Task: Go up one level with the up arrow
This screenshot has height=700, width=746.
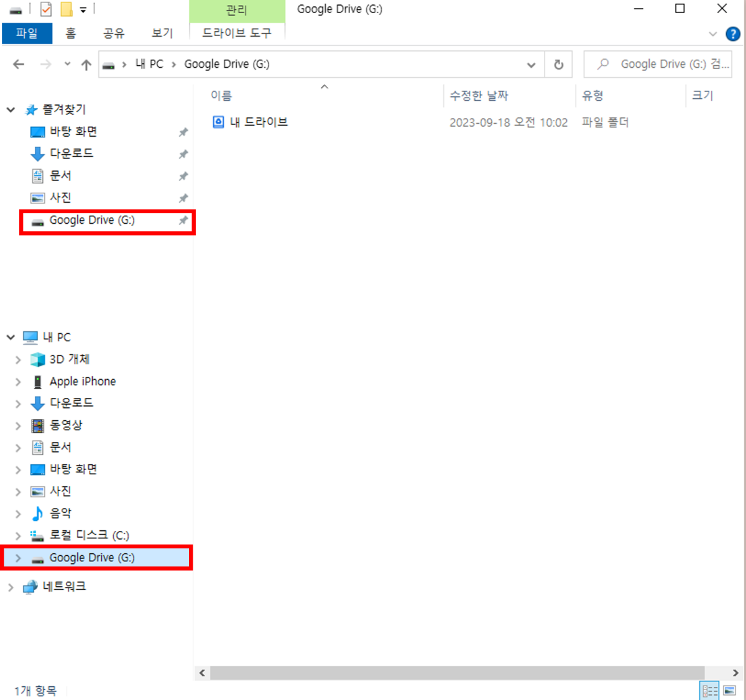Action: (x=86, y=64)
